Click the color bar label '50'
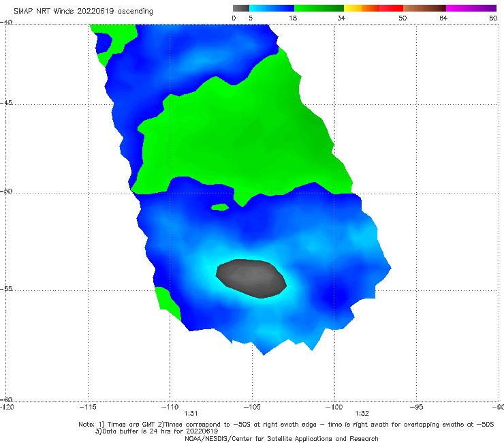Viewport: 504px width, 443px height. click(403, 18)
